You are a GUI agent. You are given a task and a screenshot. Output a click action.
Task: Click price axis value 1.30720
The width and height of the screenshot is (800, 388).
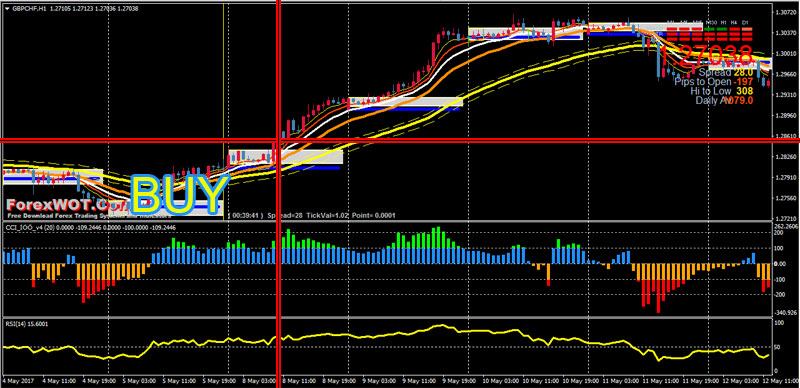[786, 11]
